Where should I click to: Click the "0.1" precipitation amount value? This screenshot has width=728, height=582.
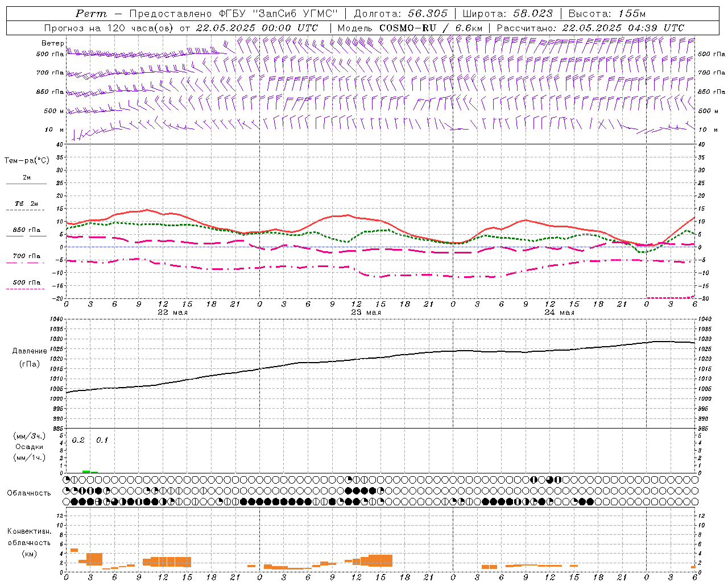click(x=102, y=440)
